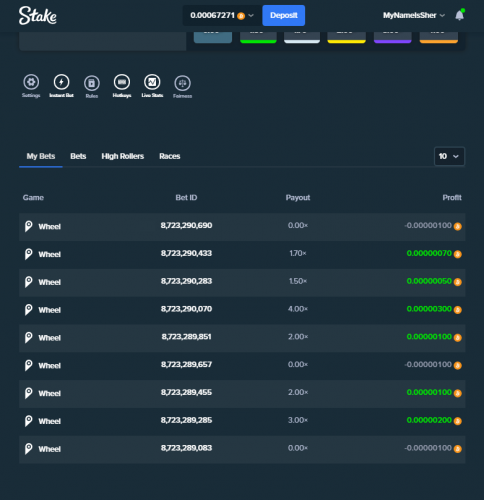Open bet ID 8,723,290,690
Image resolution: width=484 pixels, height=500 pixels.
point(186,226)
